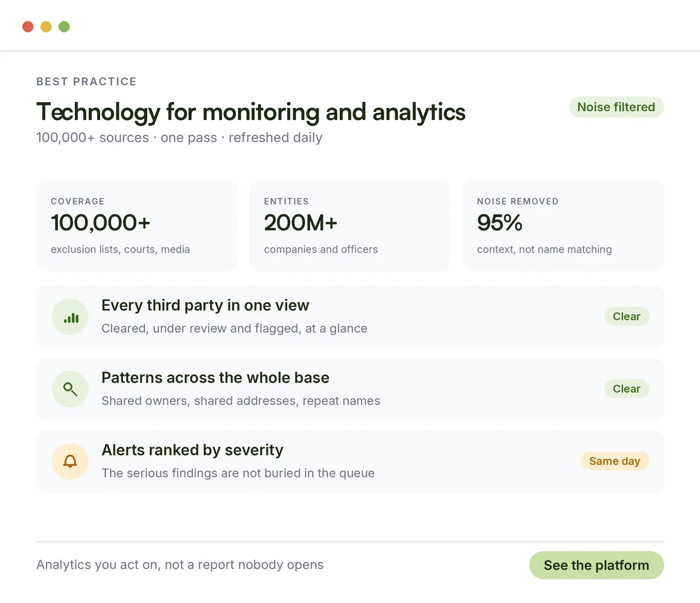Click the red close window dot
Screen dimensions: 700x603
(28, 27)
